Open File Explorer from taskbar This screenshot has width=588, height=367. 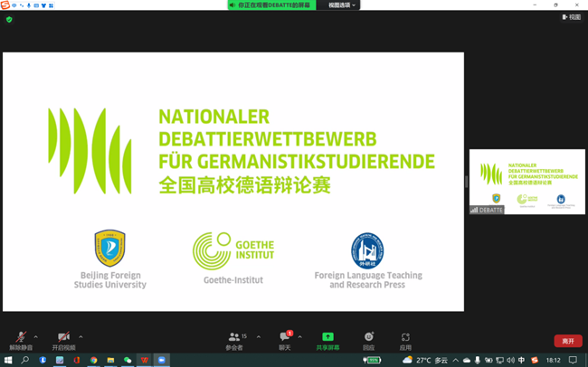[110, 361]
